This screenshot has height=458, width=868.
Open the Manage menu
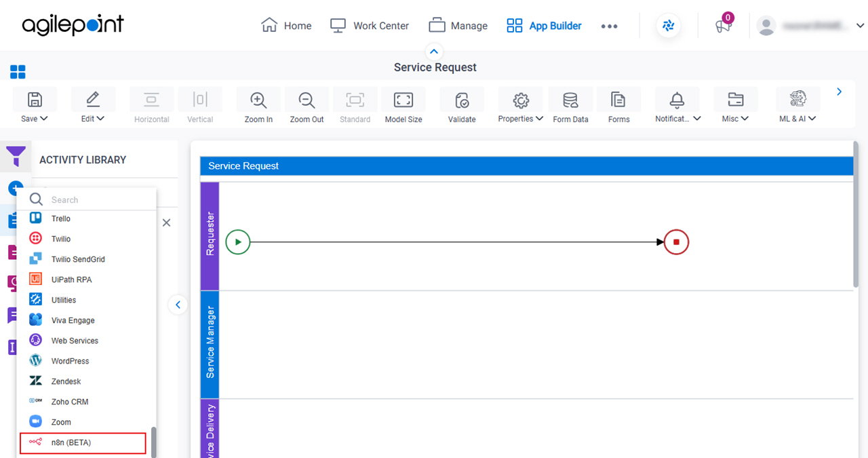pyautogui.click(x=458, y=26)
